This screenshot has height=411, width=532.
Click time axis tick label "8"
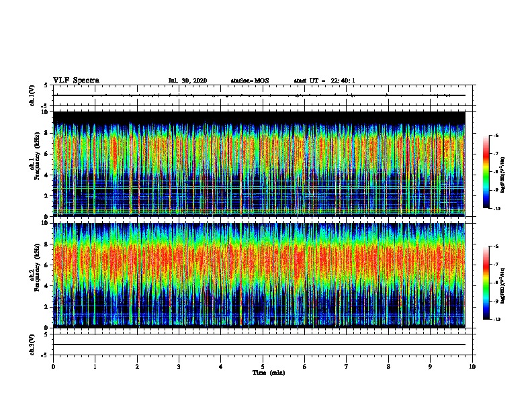[x=388, y=366]
